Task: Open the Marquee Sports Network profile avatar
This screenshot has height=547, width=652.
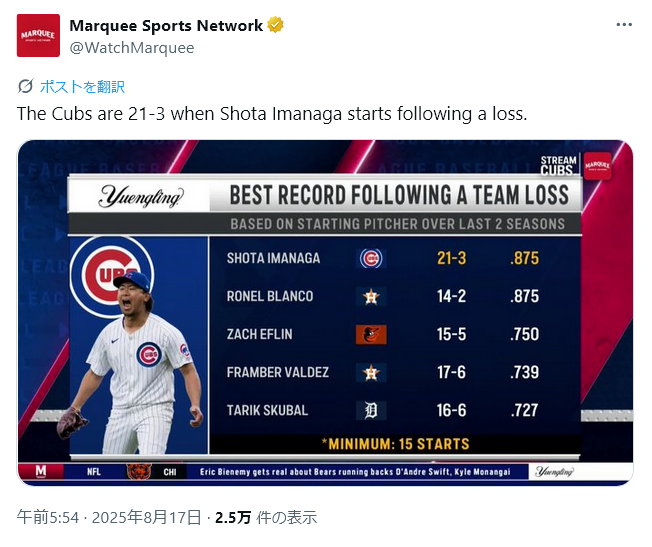Action: click(x=38, y=35)
